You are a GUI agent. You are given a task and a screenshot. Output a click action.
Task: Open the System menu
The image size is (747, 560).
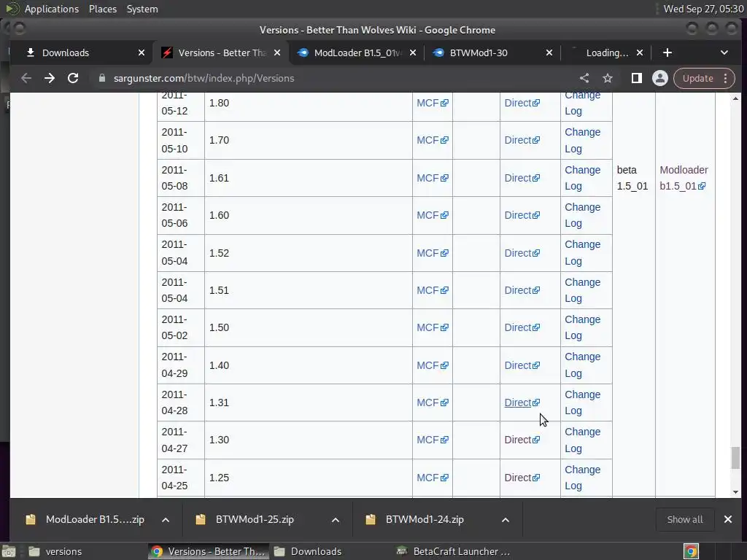[142, 9]
